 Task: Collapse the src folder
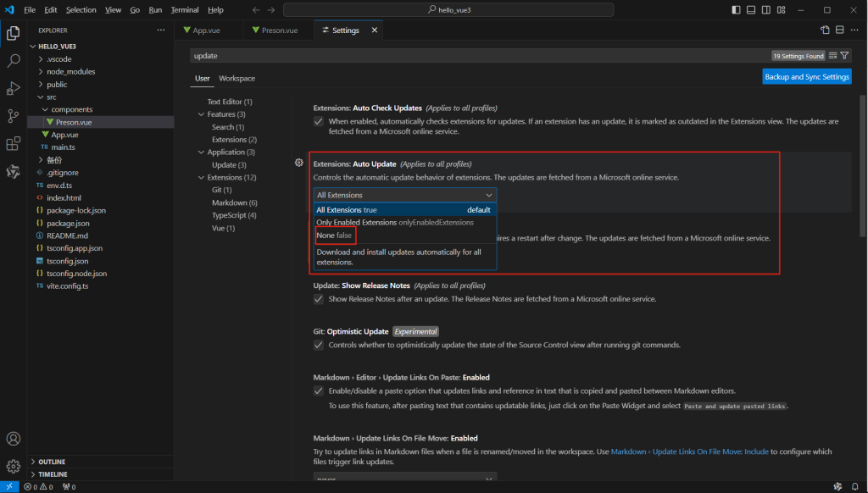point(101,97)
